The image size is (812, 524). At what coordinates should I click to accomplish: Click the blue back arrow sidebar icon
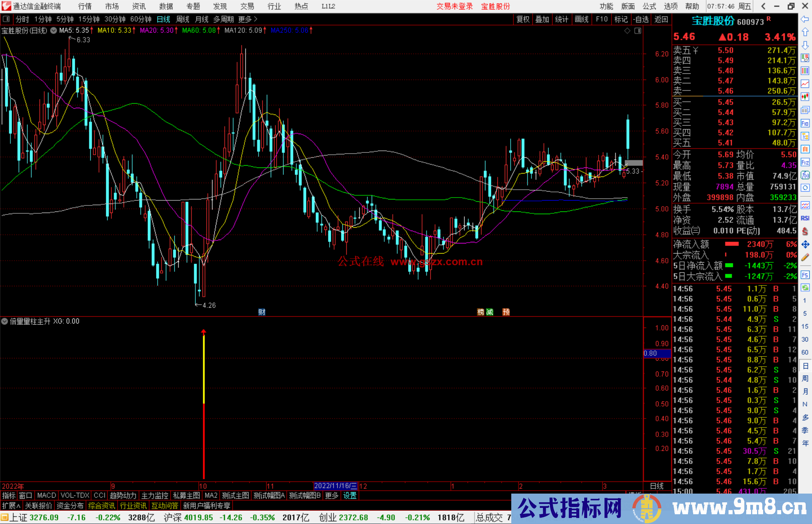tap(805, 19)
